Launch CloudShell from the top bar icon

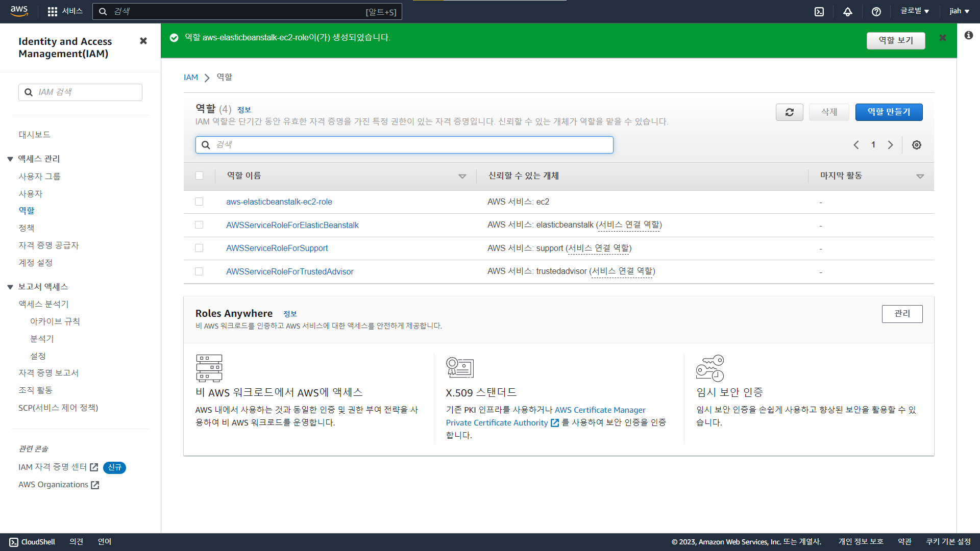(819, 12)
